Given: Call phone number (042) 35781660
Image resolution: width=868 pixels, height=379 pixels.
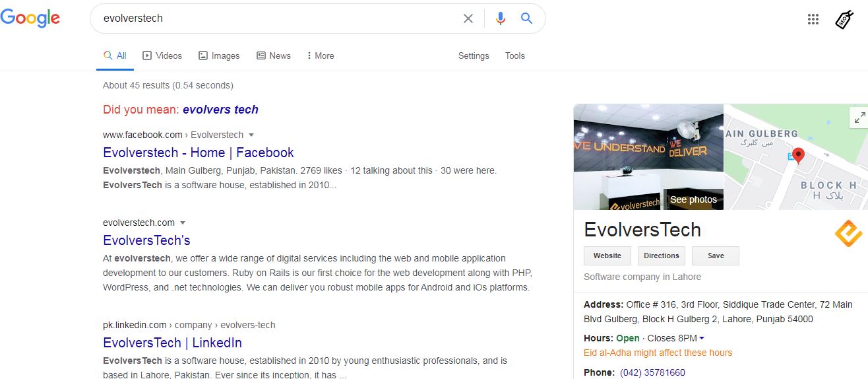Looking at the screenshot, I should tap(652, 372).
